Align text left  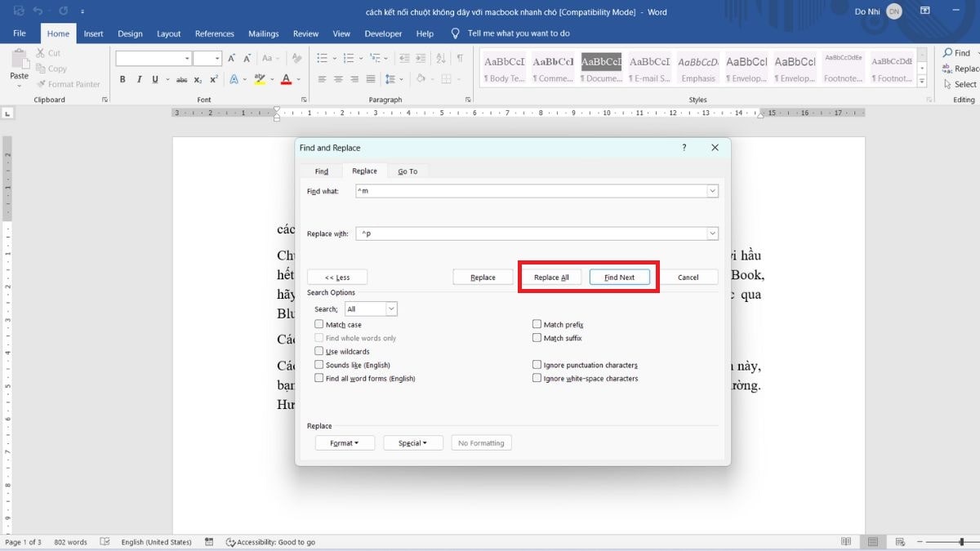click(322, 79)
